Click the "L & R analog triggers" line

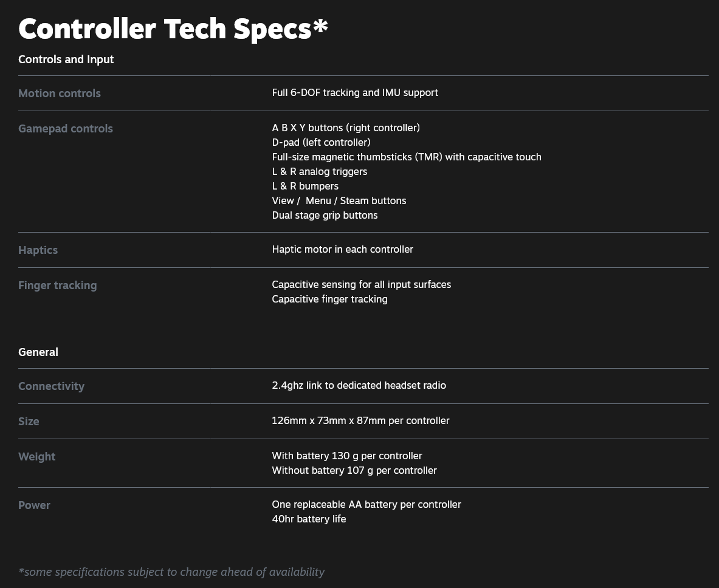319,172
